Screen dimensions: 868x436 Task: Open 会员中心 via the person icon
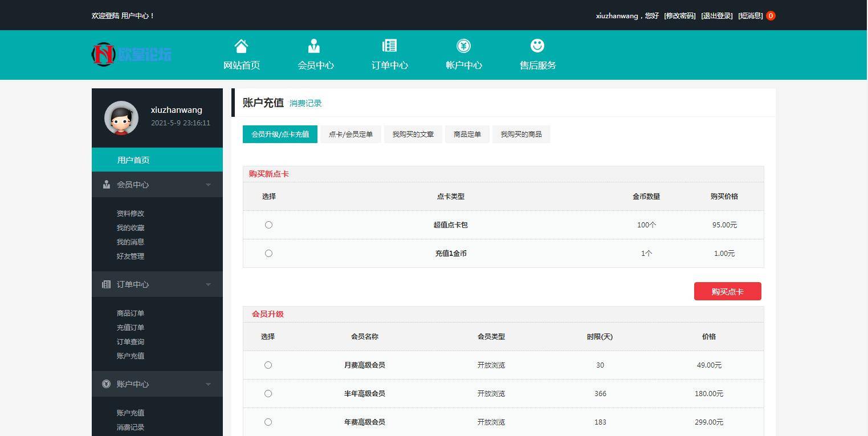tap(315, 46)
